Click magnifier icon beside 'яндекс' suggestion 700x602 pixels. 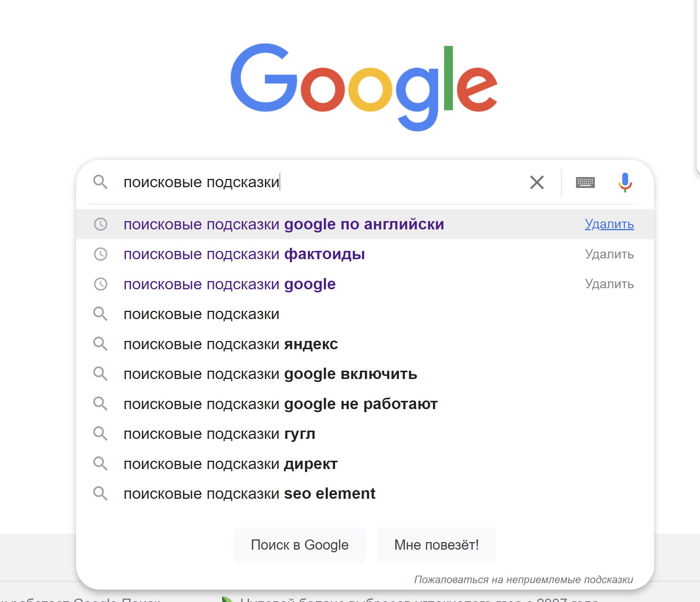coord(100,344)
